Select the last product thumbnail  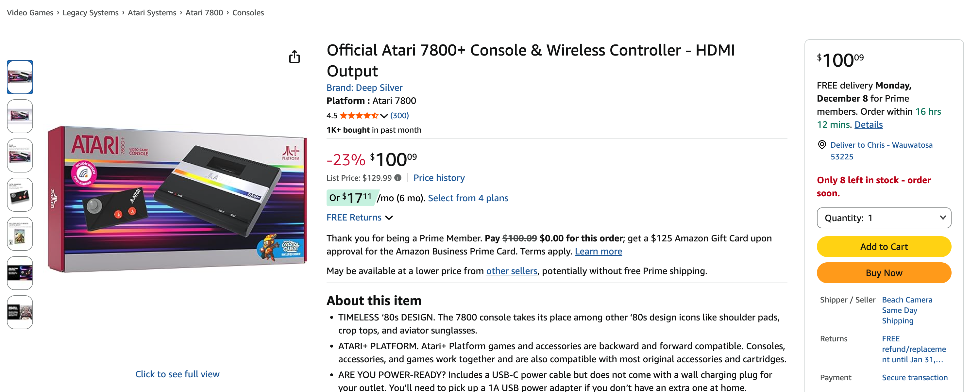pyautogui.click(x=20, y=312)
